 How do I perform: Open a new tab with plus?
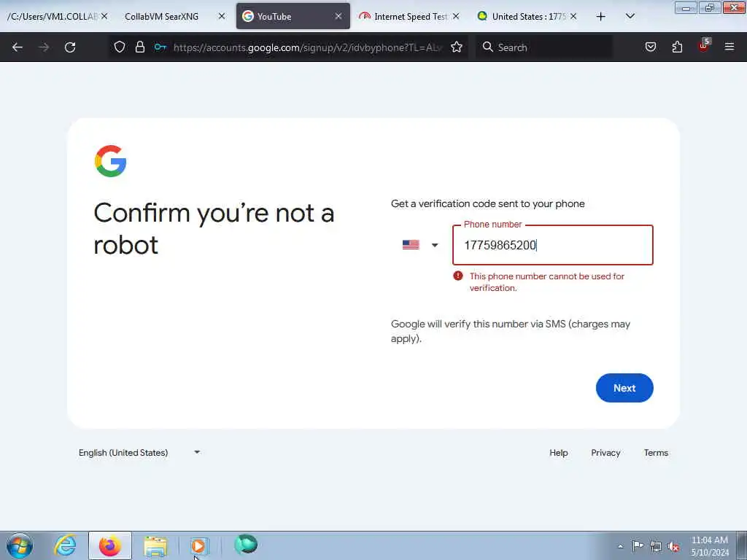(x=601, y=17)
